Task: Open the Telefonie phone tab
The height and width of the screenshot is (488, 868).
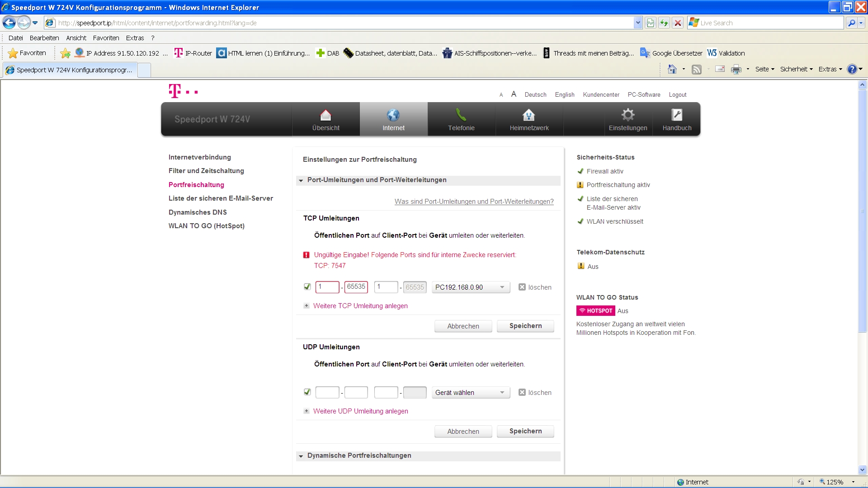Action: [x=461, y=119]
